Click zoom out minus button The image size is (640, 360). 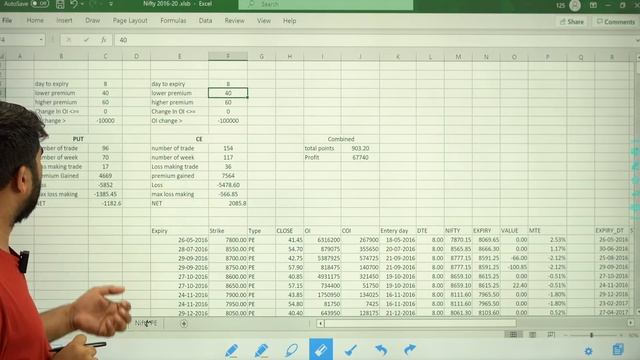tap(565, 335)
